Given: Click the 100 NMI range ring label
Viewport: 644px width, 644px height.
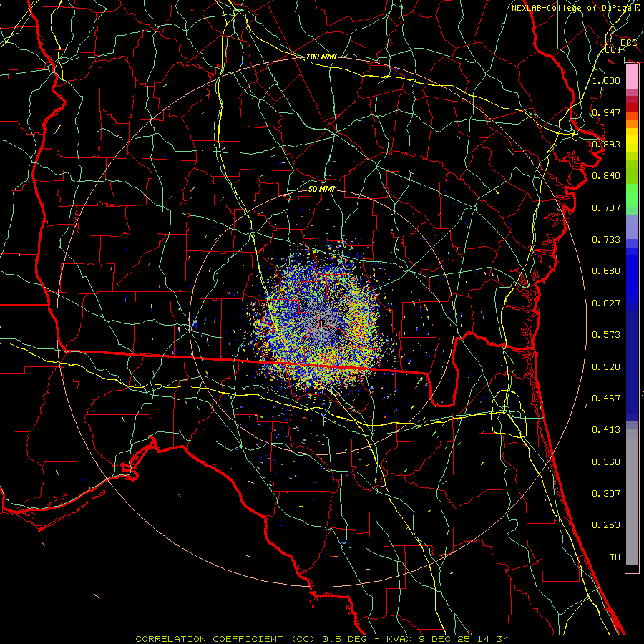Looking at the screenshot, I should pyautogui.click(x=321, y=57).
